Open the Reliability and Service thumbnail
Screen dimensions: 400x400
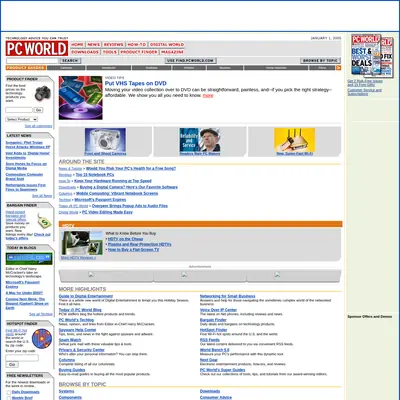click(x=200, y=140)
